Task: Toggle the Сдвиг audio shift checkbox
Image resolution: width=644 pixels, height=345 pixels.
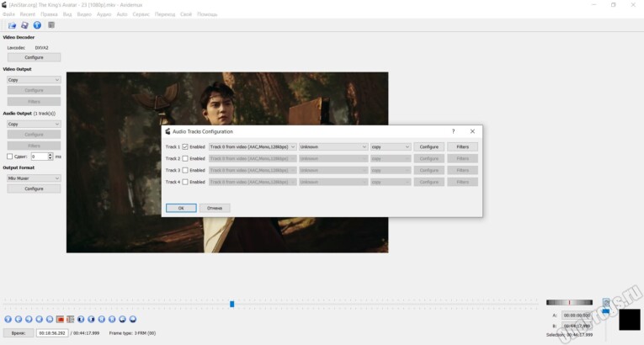Action: click(x=10, y=157)
